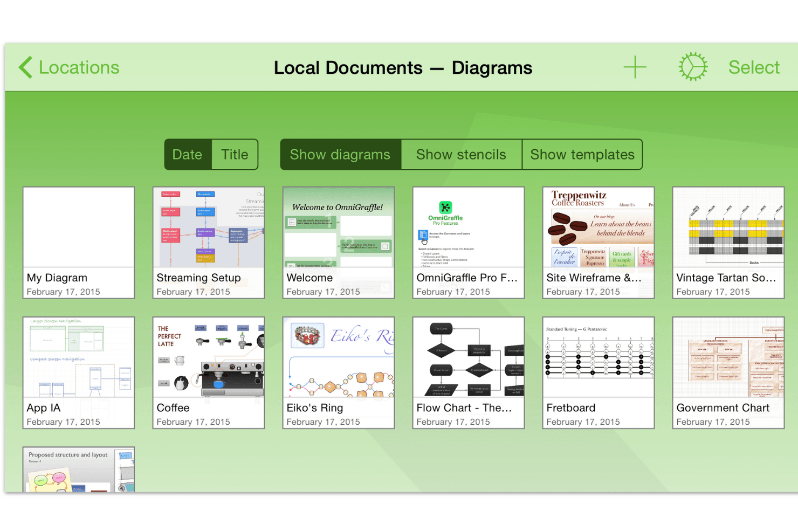Image resolution: width=798 pixels, height=532 pixels.
Task: Click the date under Coffee
Action: (194, 422)
